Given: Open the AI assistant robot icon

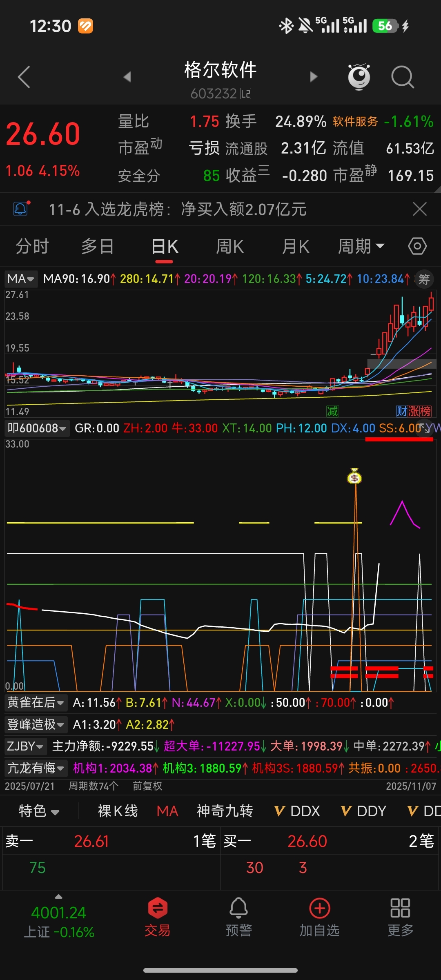Looking at the screenshot, I should pyautogui.click(x=359, y=77).
